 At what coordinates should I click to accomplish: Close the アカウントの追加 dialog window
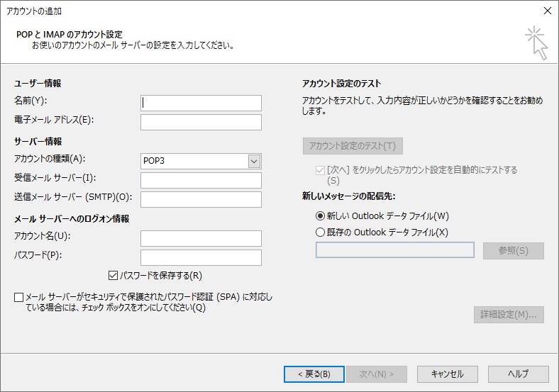(x=546, y=10)
